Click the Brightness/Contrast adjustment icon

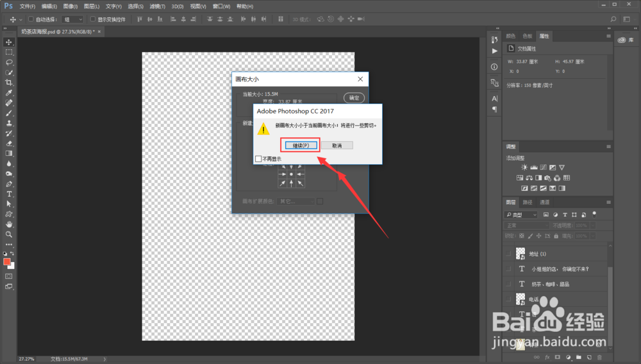tap(524, 167)
